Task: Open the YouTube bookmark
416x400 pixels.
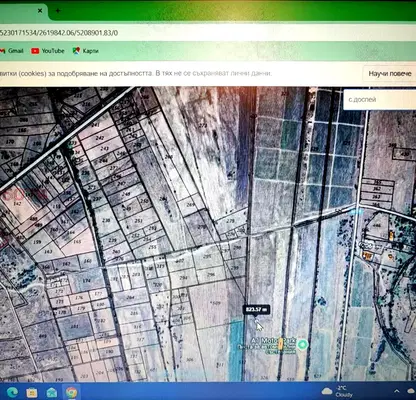Action: [48, 51]
